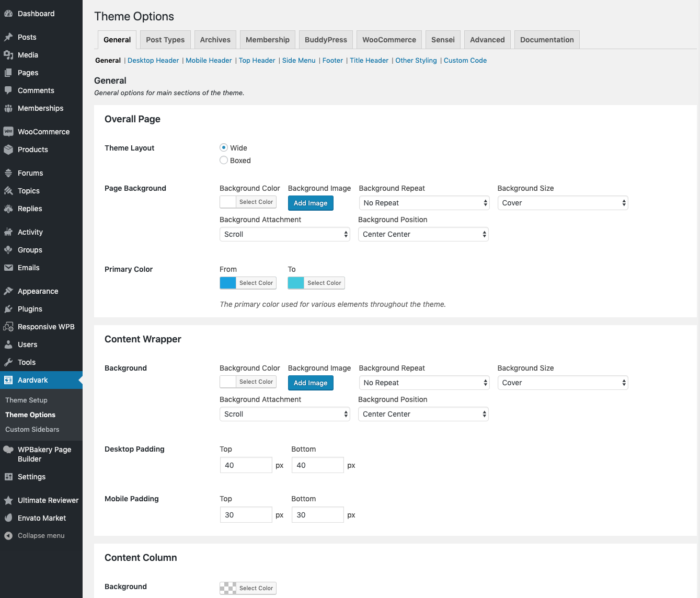Select the Boxed theme layout option
The height and width of the screenshot is (598, 700).
(224, 160)
